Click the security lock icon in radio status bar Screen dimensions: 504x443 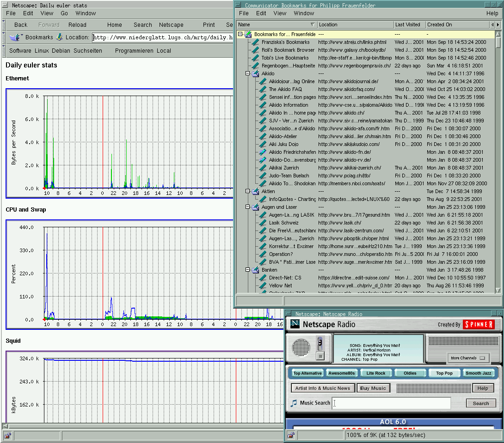coord(291,435)
